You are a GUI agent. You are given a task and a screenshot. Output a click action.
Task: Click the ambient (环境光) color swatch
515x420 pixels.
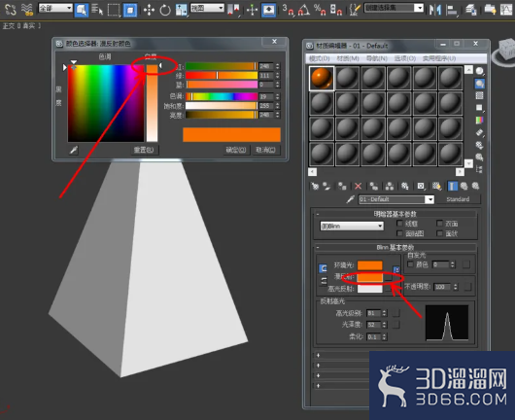tap(370, 265)
